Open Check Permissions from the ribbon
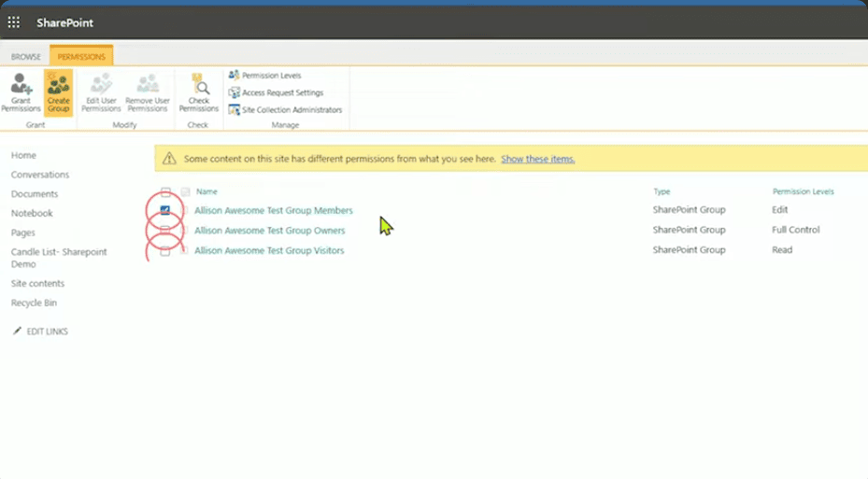The width and height of the screenshot is (868, 479). tap(199, 92)
